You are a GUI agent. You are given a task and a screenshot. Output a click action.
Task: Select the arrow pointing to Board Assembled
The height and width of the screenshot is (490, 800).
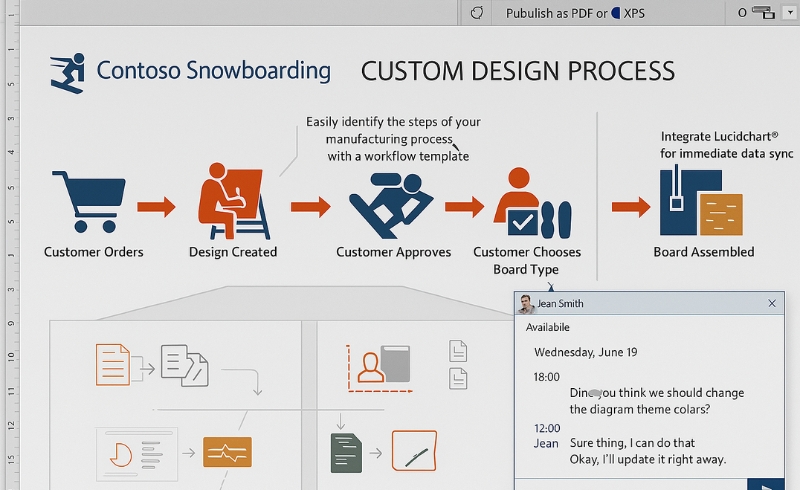click(631, 207)
